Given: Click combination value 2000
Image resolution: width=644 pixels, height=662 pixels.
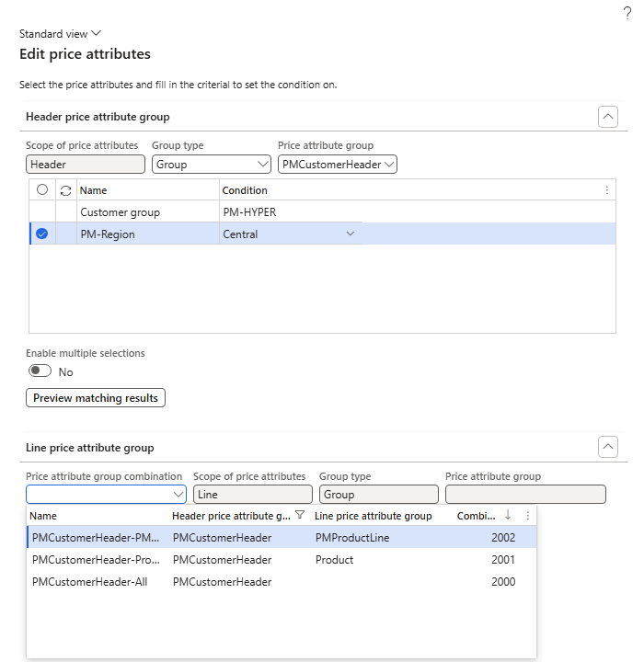Looking at the screenshot, I should tap(503, 581).
